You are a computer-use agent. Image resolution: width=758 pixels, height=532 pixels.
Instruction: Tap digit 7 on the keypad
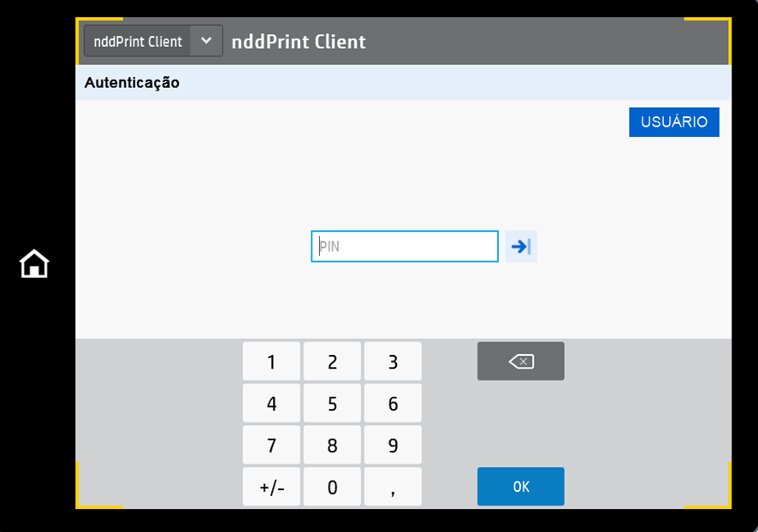pyautogui.click(x=272, y=445)
